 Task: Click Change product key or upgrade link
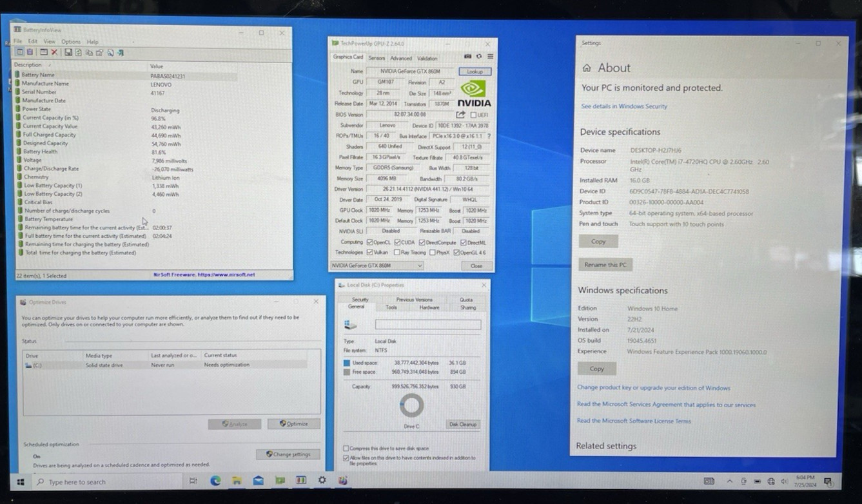654,388
